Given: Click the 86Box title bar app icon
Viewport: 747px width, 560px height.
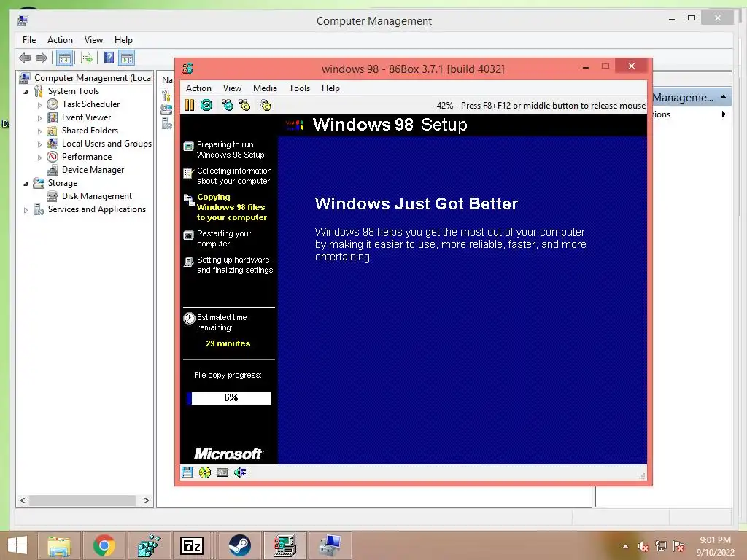Looking at the screenshot, I should pos(187,69).
